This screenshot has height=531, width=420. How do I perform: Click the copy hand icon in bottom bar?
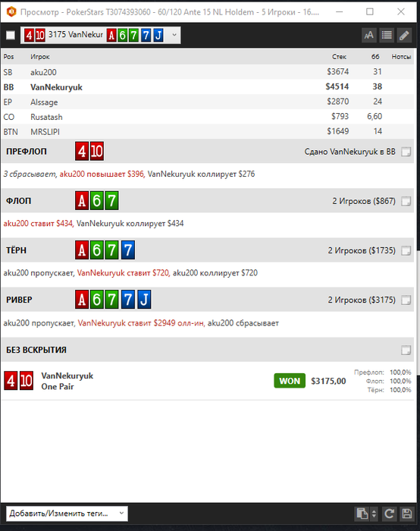point(362,514)
